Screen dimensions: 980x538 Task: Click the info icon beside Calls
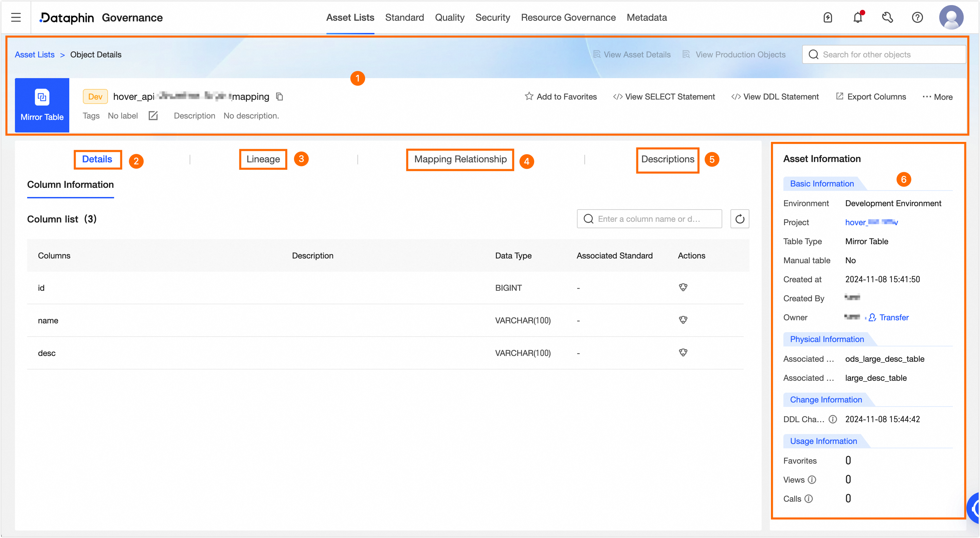809,499
